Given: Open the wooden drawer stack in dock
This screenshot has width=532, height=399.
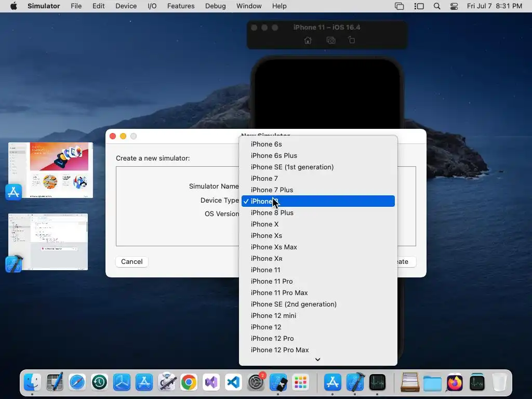Looking at the screenshot, I should pyautogui.click(x=410, y=382).
